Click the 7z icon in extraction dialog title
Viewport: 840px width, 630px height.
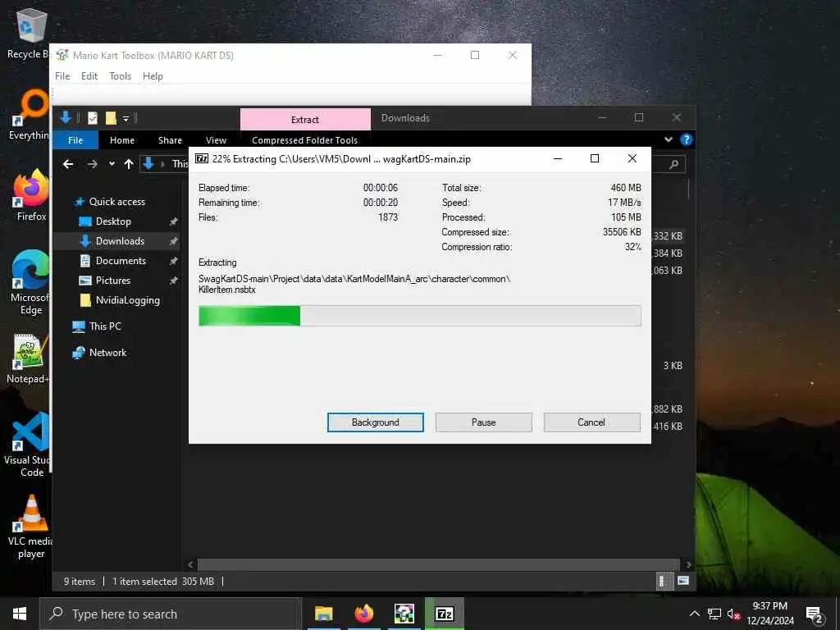click(202, 158)
